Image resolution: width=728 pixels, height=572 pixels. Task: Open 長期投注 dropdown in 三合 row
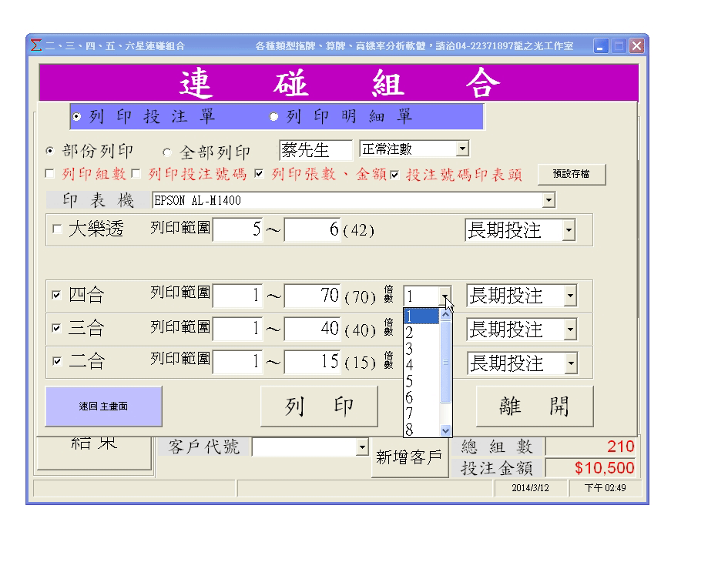tap(570, 329)
